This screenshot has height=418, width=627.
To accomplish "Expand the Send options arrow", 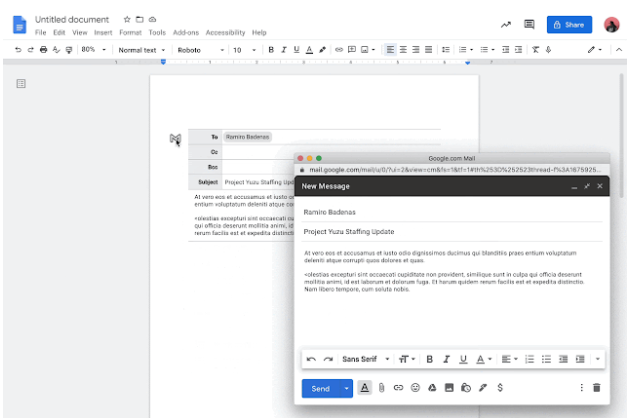I will pos(346,387).
